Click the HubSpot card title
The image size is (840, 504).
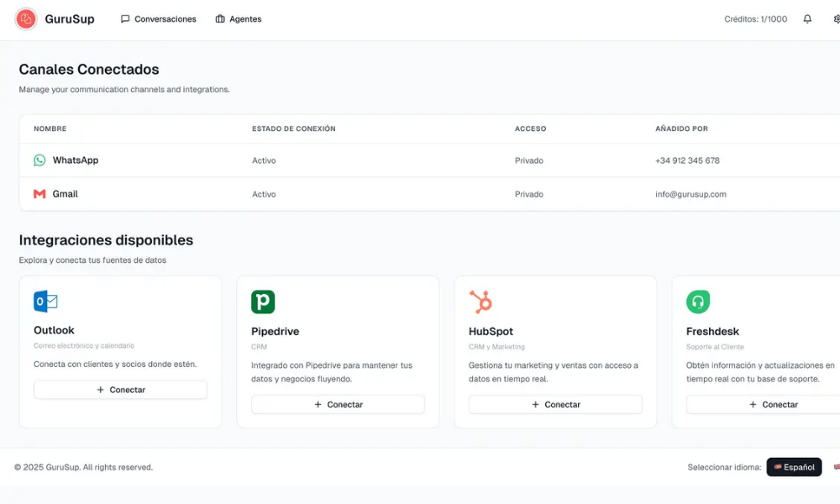point(491,332)
